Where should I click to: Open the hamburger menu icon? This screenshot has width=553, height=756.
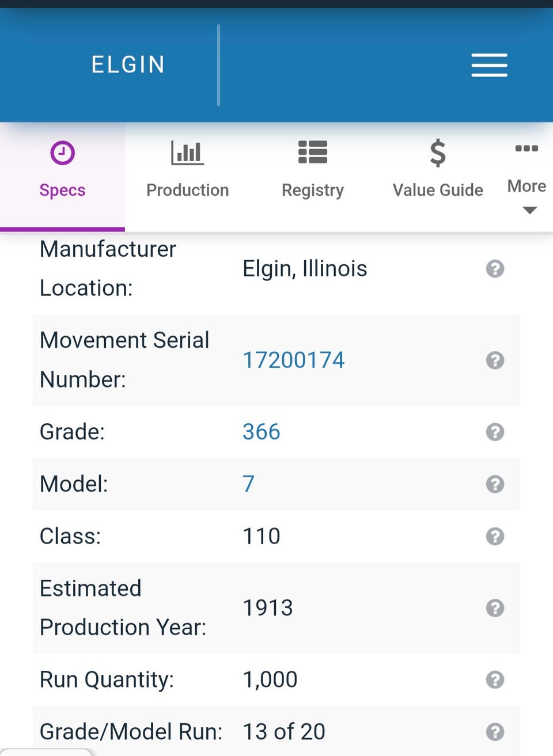489,65
